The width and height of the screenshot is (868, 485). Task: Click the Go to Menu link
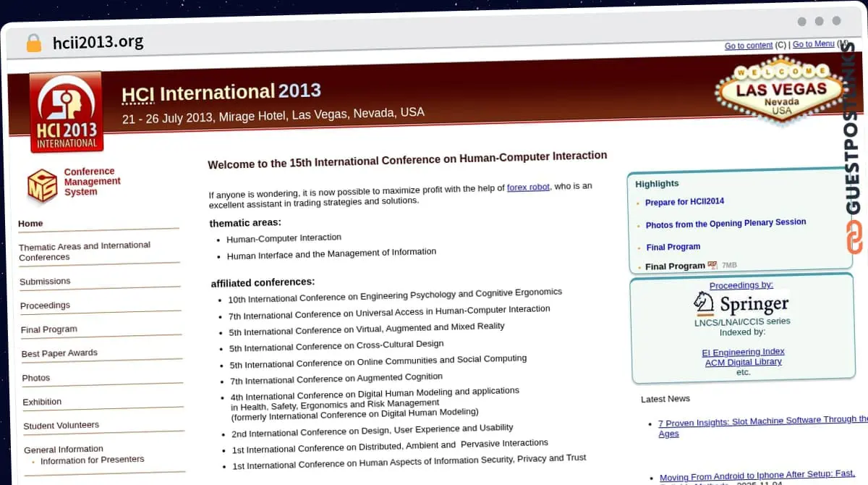[x=814, y=44]
